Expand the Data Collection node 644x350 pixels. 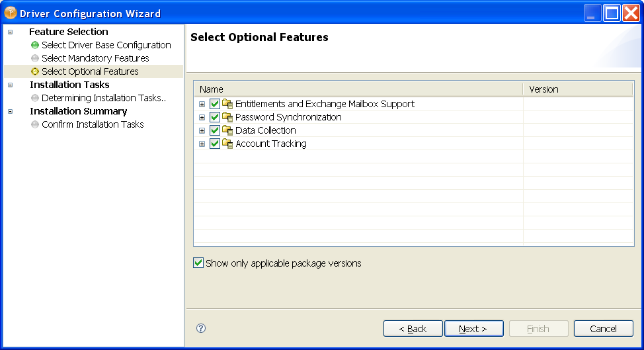click(x=202, y=130)
